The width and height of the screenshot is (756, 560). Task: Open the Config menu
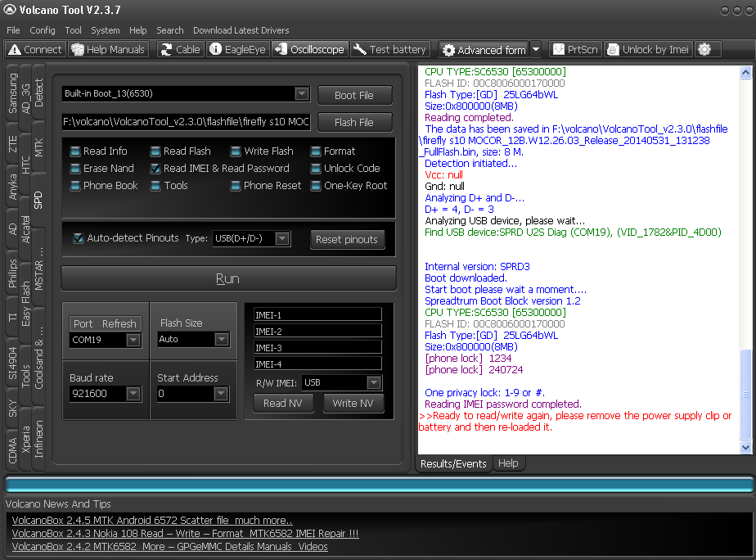[x=43, y=30]
